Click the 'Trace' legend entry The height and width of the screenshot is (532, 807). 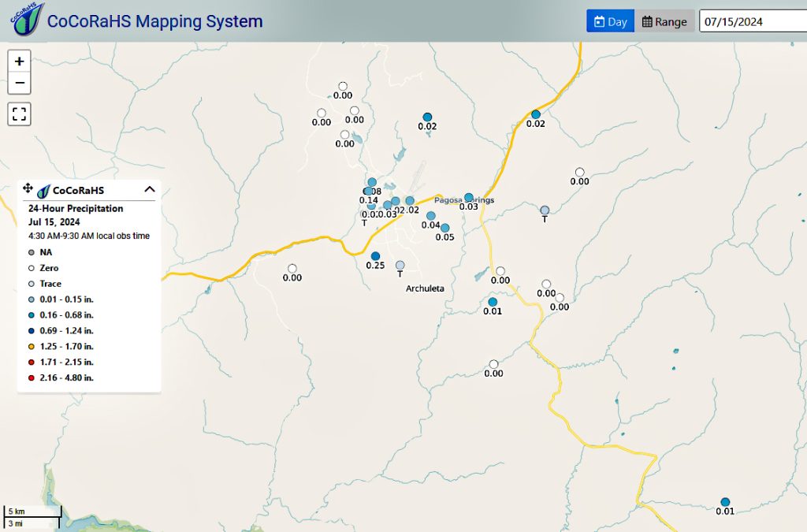(x=50, y=284)
